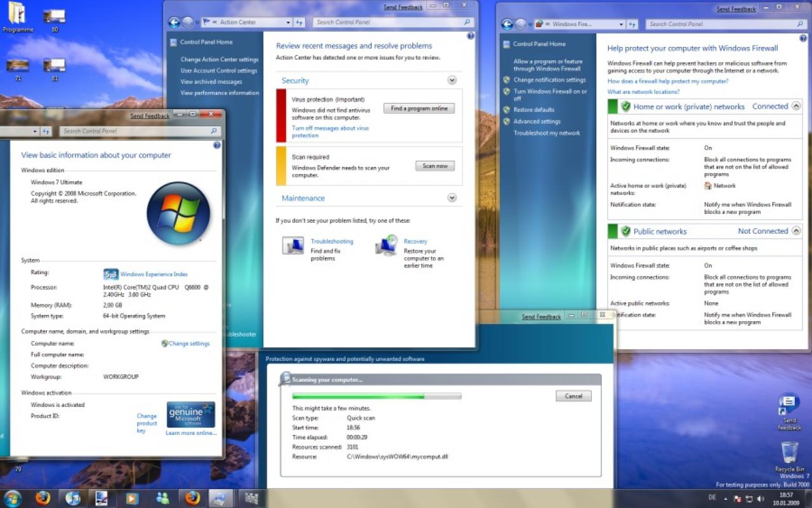
Task: Click the Action Center flag tray icon
Action: click(738, 499)
